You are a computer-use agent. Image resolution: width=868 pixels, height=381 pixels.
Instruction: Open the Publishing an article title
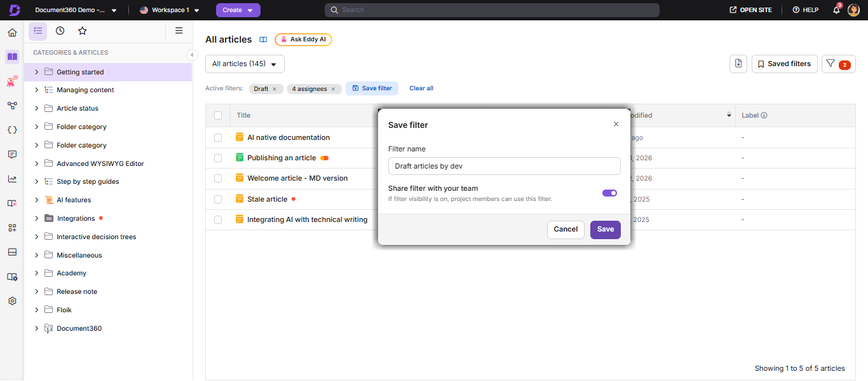(281, 158)
